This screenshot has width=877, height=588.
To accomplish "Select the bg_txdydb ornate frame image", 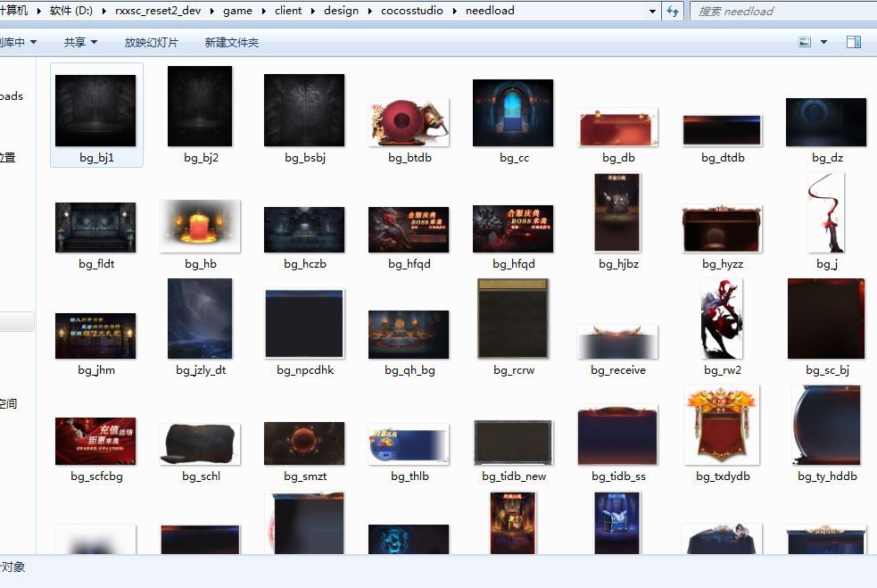I will click(x=722, y=426).
